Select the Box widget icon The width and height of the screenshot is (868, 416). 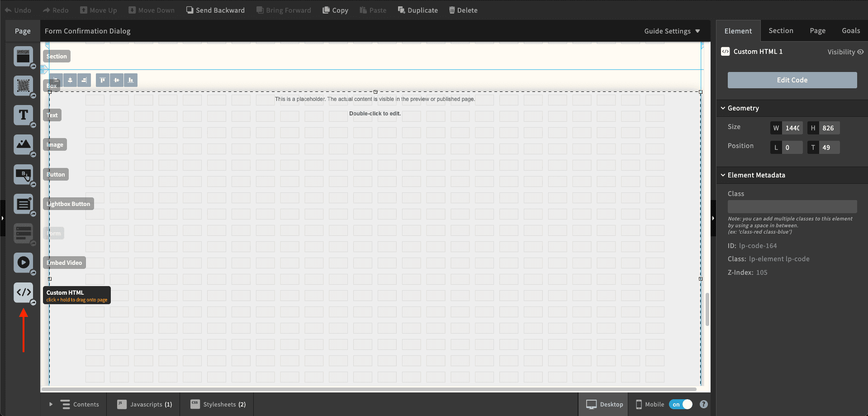[23, 86]
